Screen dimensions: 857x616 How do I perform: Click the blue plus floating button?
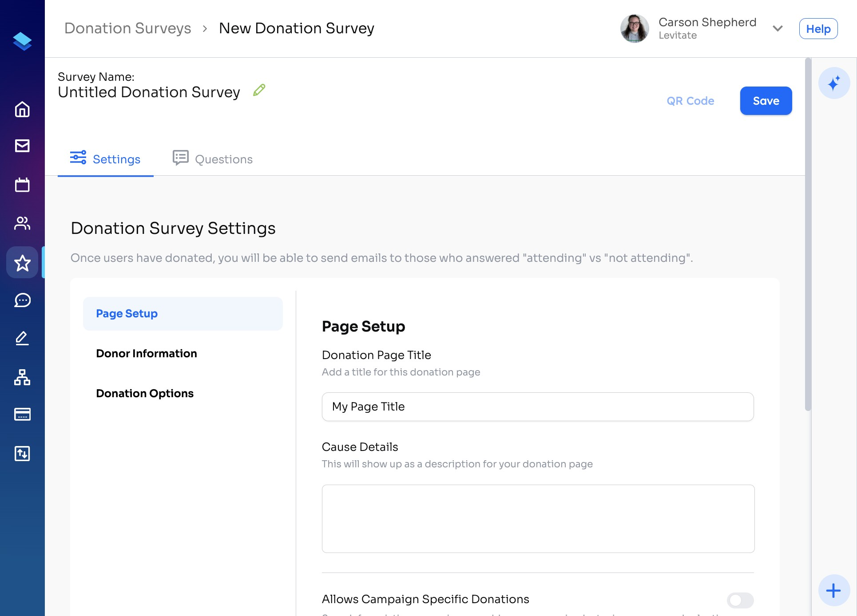[833, 590]
